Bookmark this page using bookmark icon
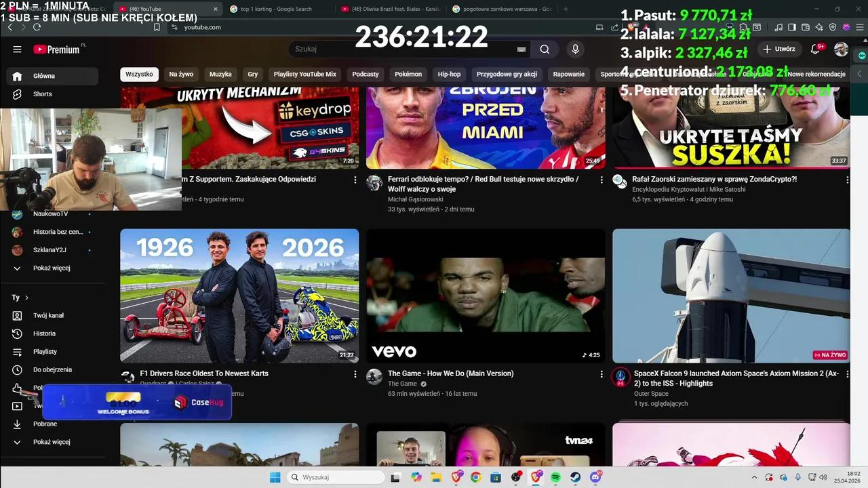 coord(157,27)
